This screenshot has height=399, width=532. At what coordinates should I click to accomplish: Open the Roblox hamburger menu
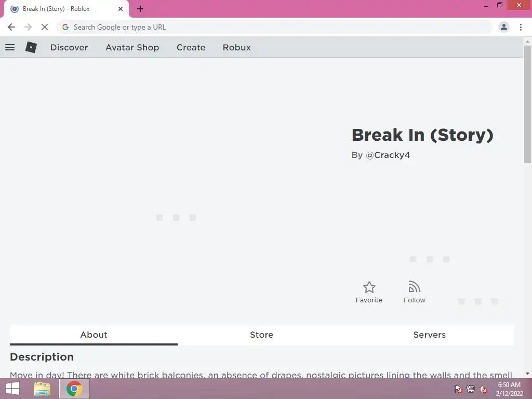tap(10, 47)
